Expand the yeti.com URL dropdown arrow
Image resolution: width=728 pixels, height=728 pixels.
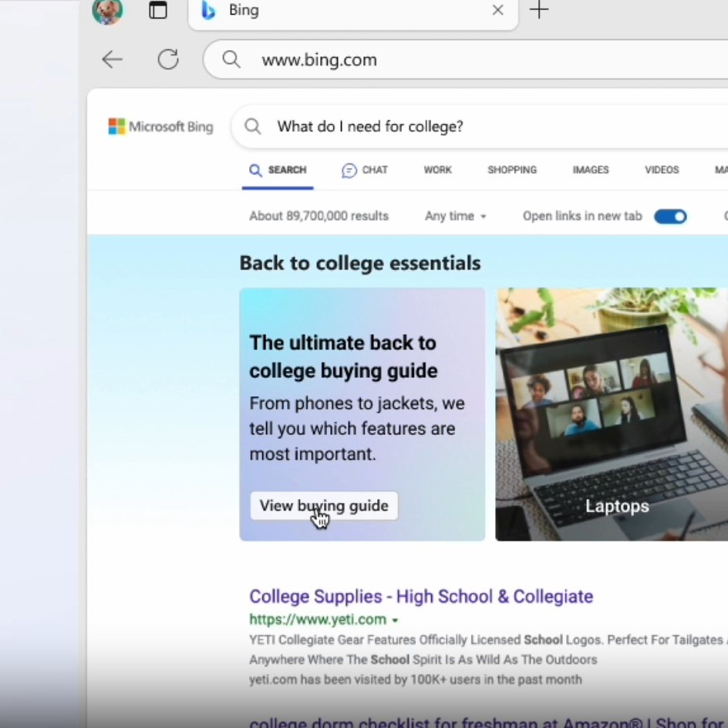396,620
